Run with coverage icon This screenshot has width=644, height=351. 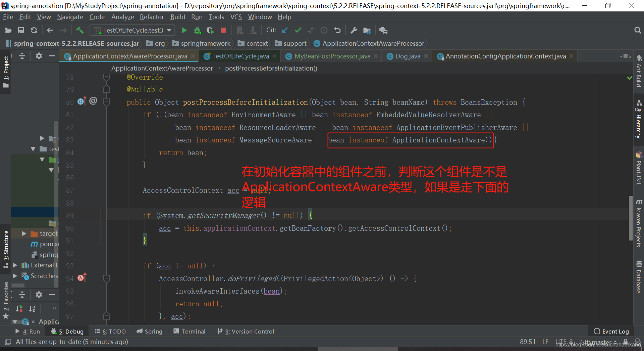pyautogui.click(x=210, y=31)
